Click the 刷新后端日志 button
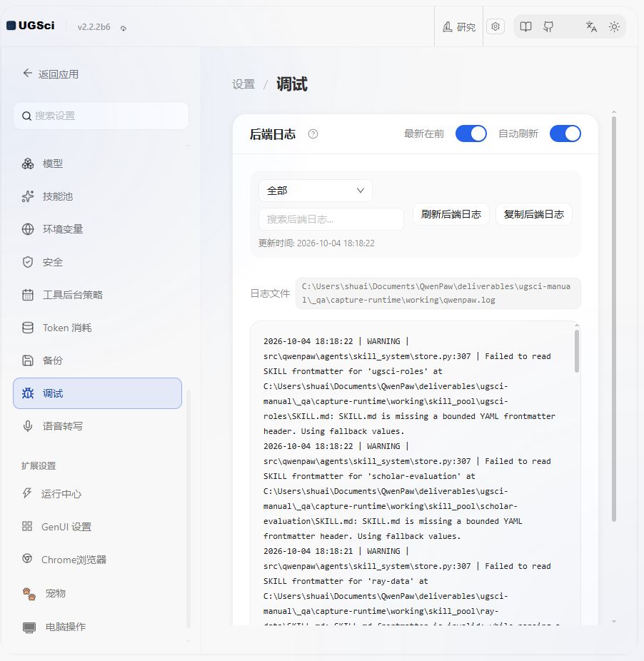The image size is (644, 661). coord(451,214)
